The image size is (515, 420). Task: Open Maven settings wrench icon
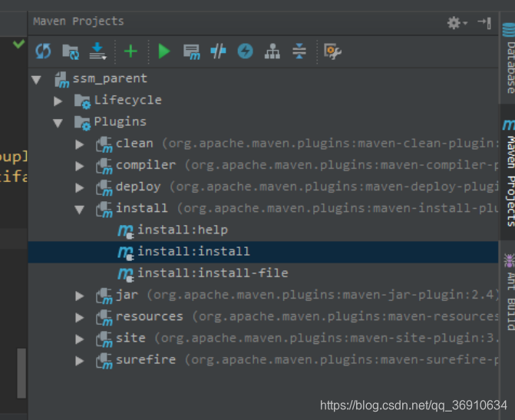[x=332, y=51]
